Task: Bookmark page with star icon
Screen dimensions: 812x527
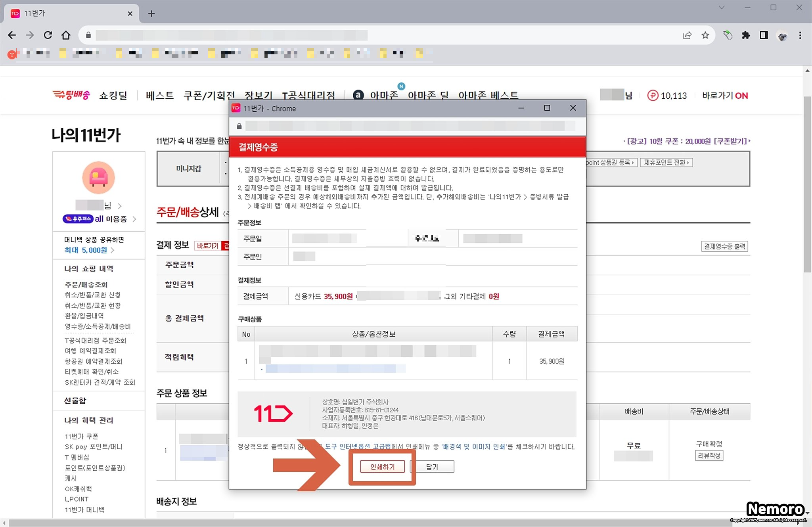Action: pos(705,35)
